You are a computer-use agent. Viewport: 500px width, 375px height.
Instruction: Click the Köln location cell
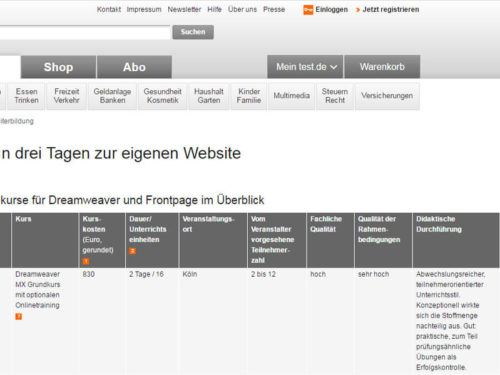pyautogui.click(x=190, y=274)
